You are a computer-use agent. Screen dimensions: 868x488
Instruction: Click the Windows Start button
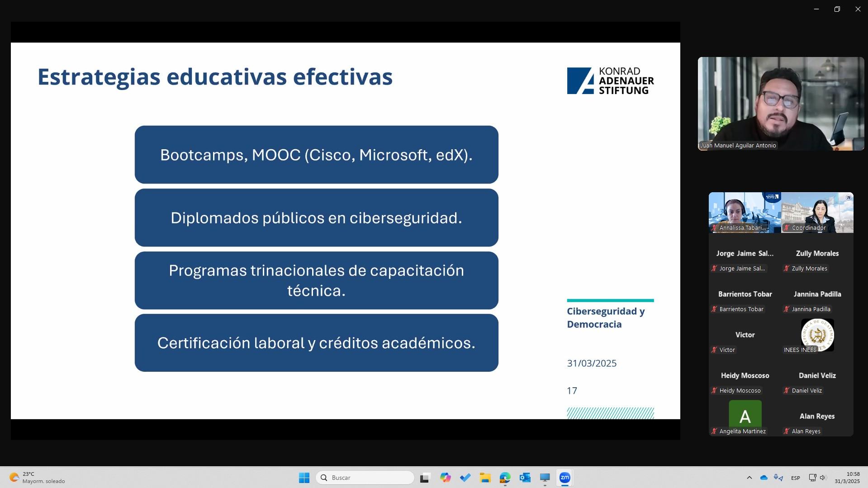point(304,478)
